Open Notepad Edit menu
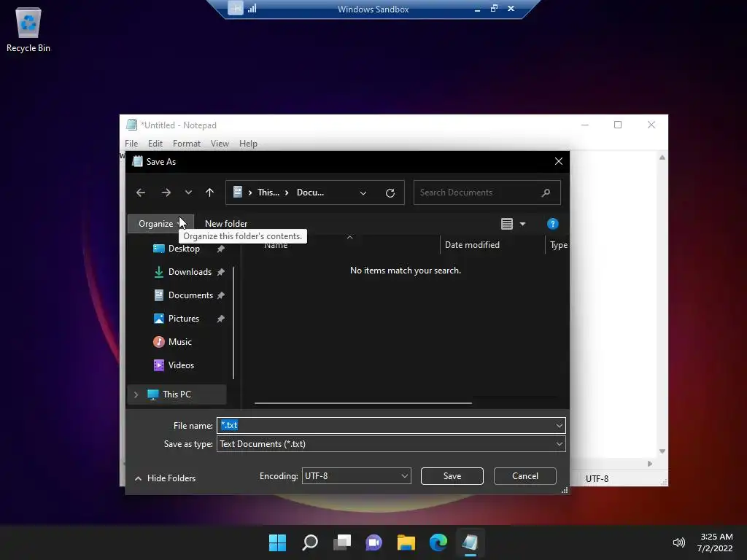 click(x=155, y=144)
